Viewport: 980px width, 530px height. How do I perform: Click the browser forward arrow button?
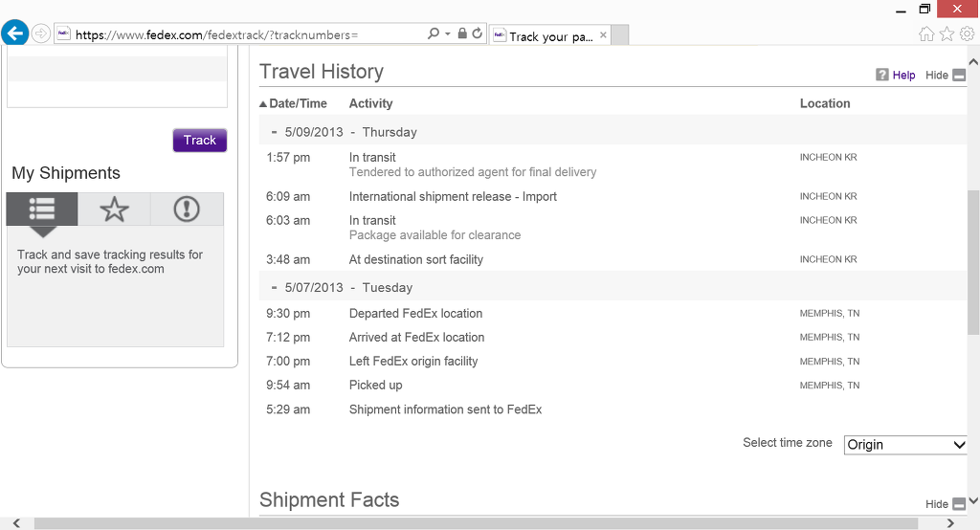coord(41,34)
